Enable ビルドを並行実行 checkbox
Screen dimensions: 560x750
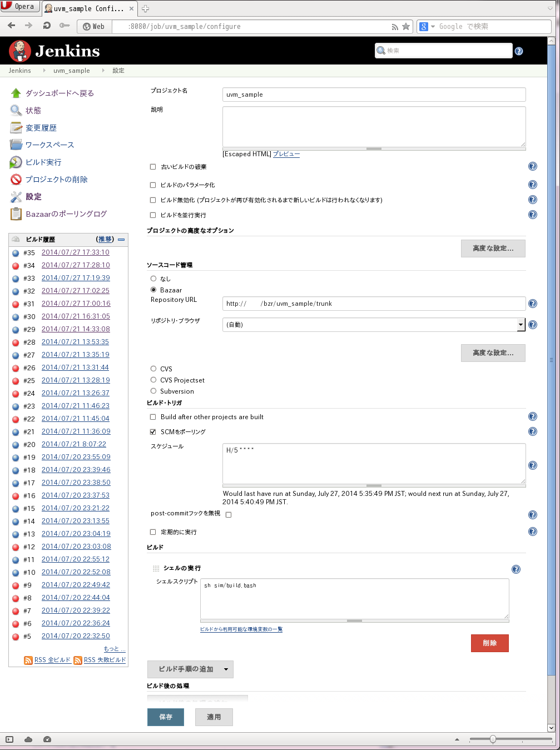153,215
